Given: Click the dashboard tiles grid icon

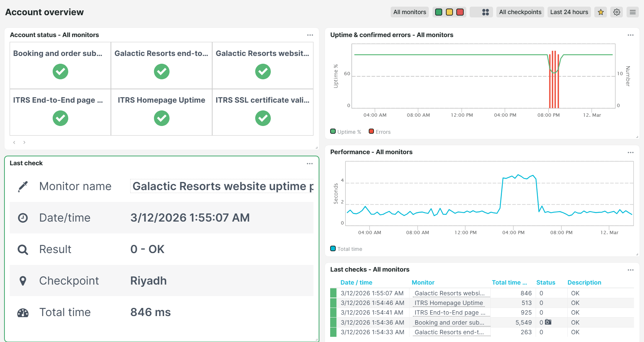Looking at the screenshot, I should click(x=486, y=12).
